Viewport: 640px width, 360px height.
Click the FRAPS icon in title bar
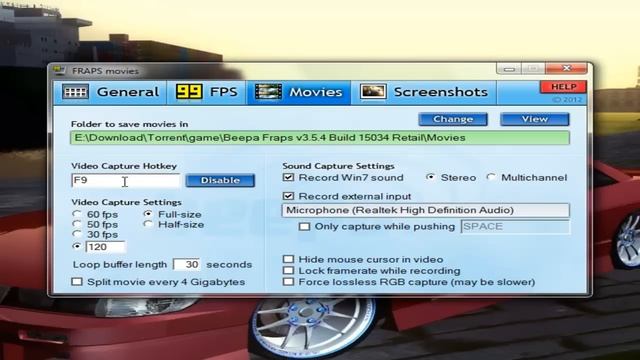coord(60,71)
